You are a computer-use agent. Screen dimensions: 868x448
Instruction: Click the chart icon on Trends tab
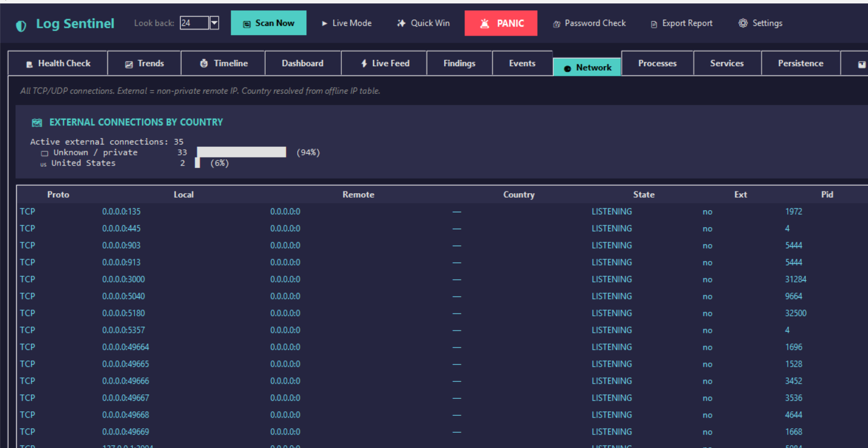click(x=129, y=64)
